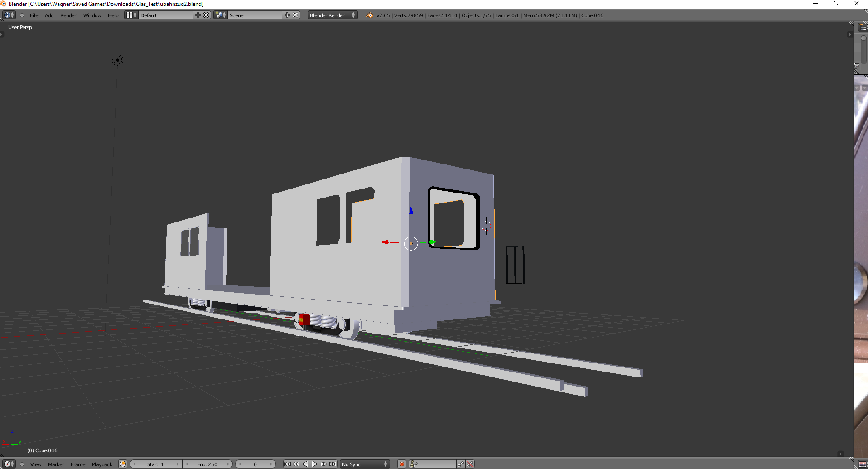The width and height of the screenshot is (868, 469).
Task: Click the End: 250 frame field
Action: click(207, 464)
